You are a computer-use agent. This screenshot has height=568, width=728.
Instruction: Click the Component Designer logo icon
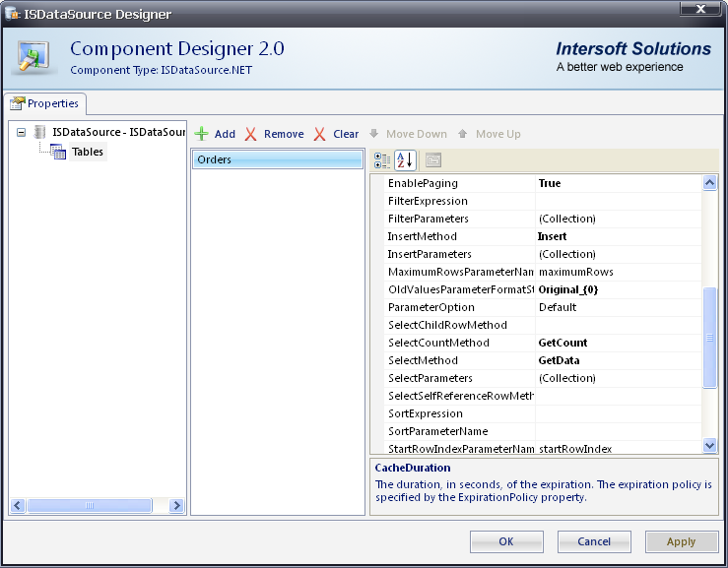[33, 57]
